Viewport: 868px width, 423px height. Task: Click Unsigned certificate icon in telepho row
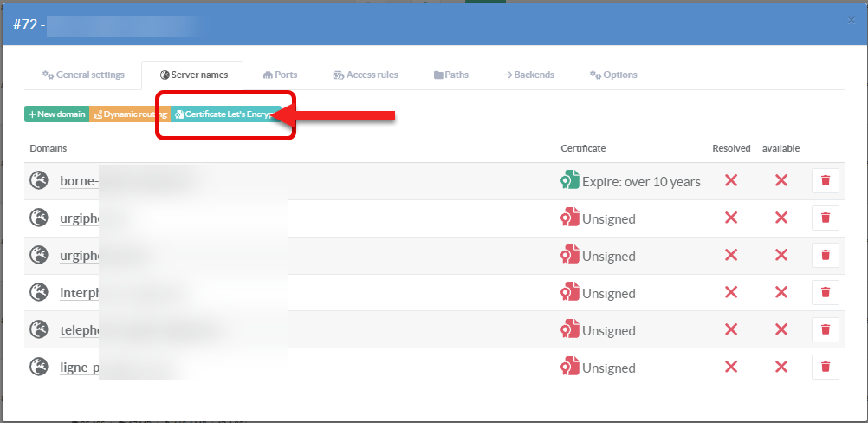pyautogui.click(x=569, y=329)
